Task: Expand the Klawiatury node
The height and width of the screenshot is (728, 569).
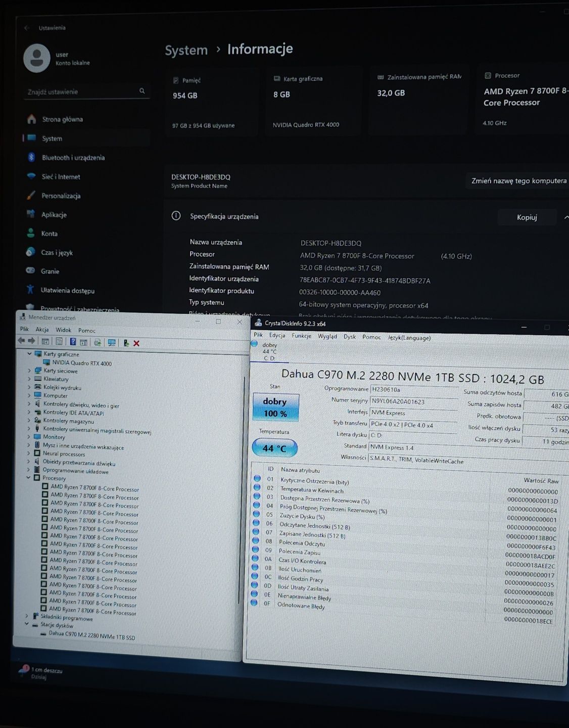Action: click(x=29, y=379)
